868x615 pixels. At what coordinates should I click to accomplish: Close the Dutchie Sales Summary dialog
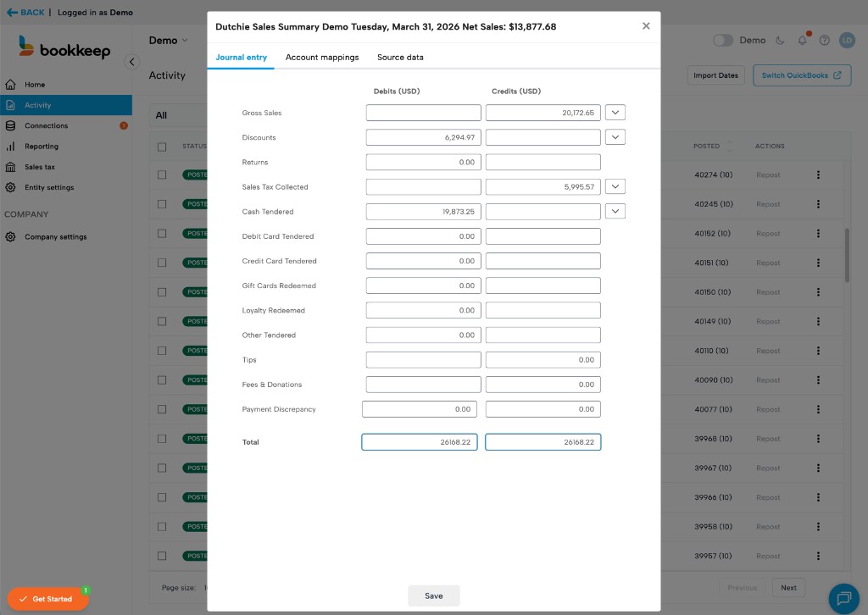[646, 26]
